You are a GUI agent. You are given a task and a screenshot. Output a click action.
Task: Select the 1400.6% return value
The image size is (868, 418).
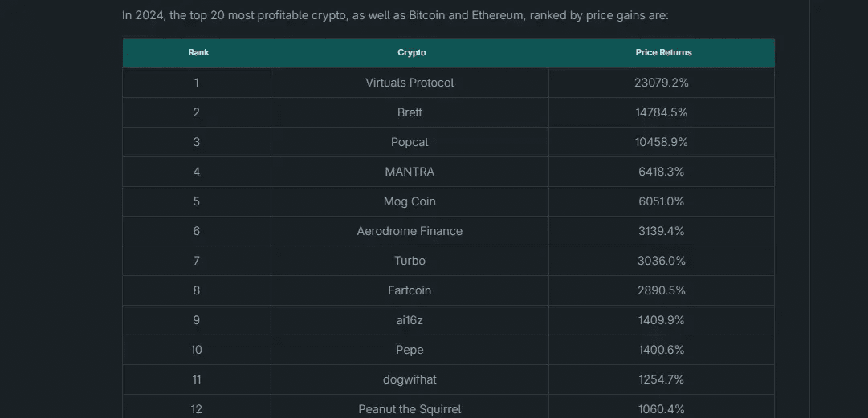click(662, 350)
